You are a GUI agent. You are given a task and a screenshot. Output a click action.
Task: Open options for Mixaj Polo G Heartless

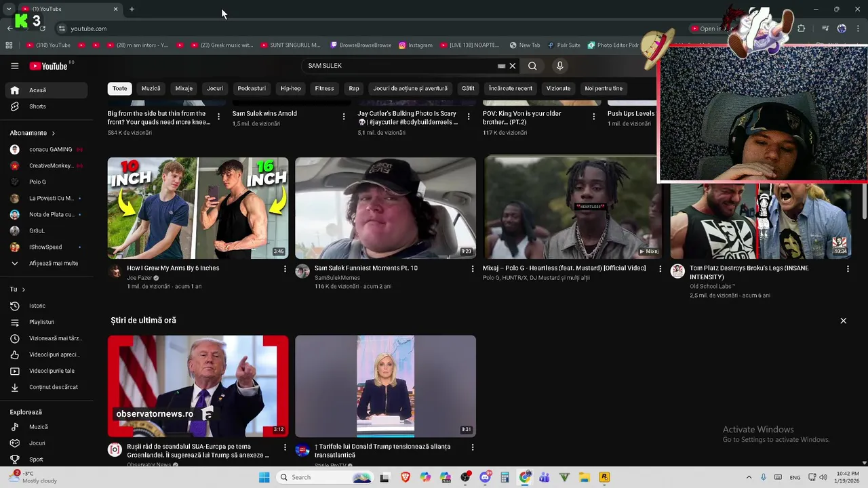(660, 269)
